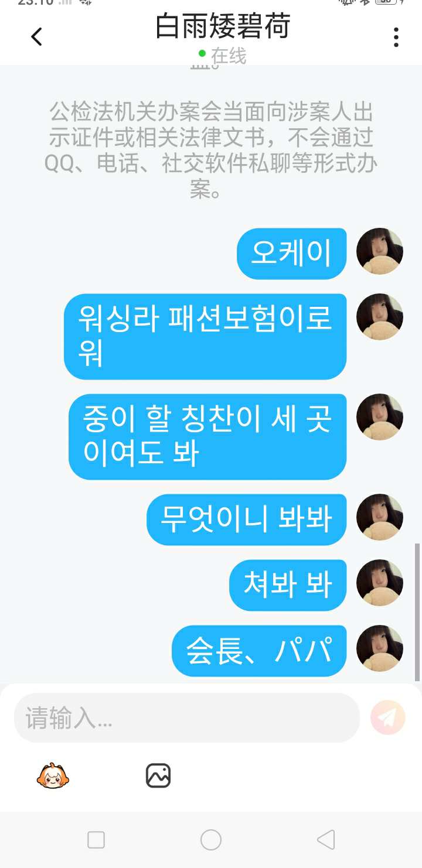Tap Android back triangle navigation button
422x868 pixels.
click(326, 840)
